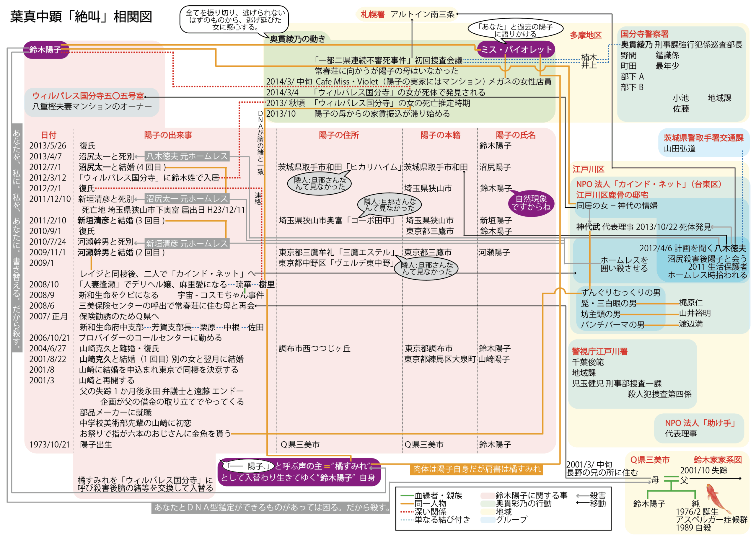Click the 陽子の住所 column header

click(339, 135)
